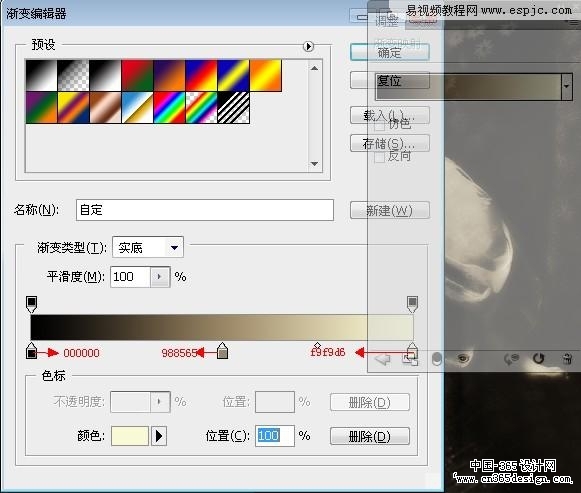Click the midpoint diamond below gradient bar

317,345
